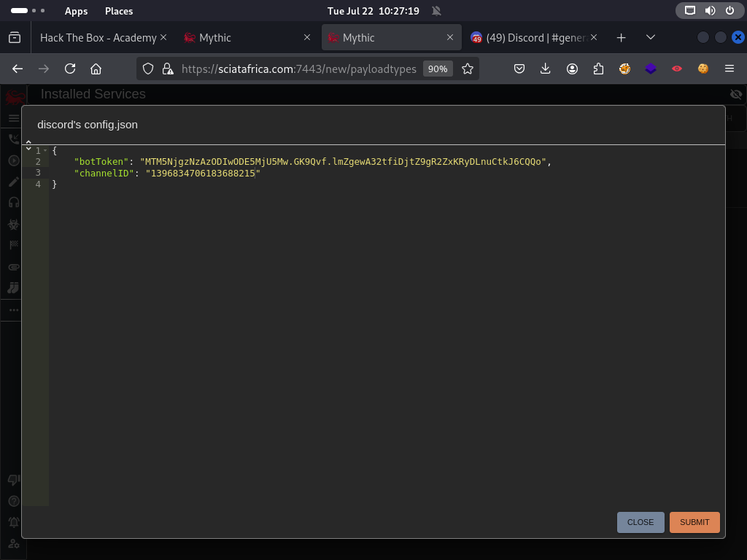This screenshot has width=747, height=560.
Task: Save page to Pocket icon
Action: 519,69
